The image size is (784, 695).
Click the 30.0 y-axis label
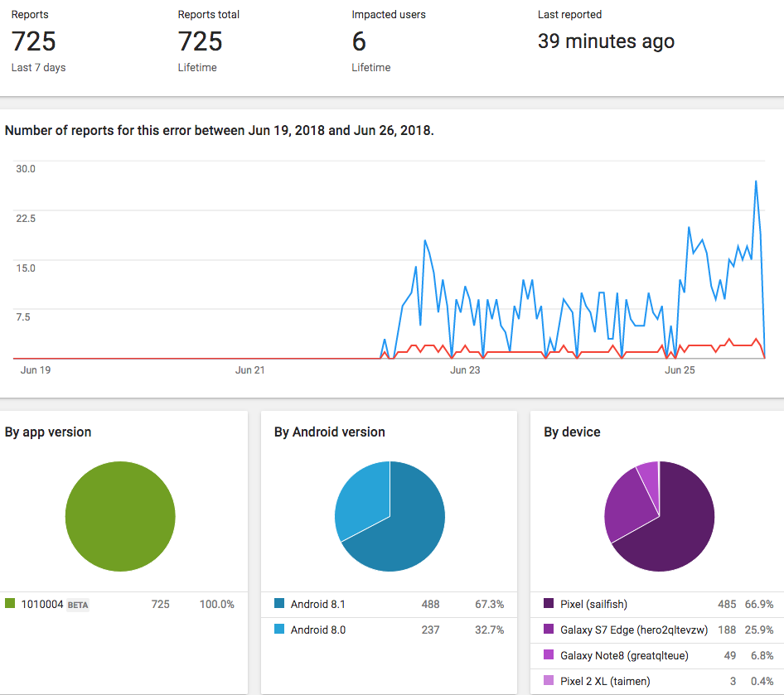click(26, 169)
